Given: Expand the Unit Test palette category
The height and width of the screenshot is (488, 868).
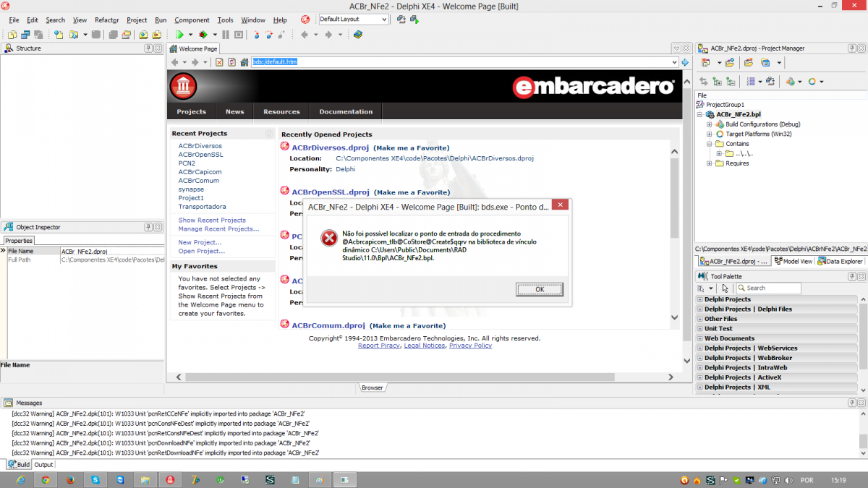Looking at the screenshot, I should (700, 328).
